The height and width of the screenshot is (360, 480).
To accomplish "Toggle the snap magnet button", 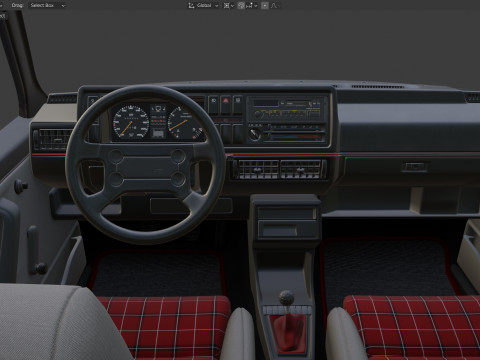I will coord(241,5).
